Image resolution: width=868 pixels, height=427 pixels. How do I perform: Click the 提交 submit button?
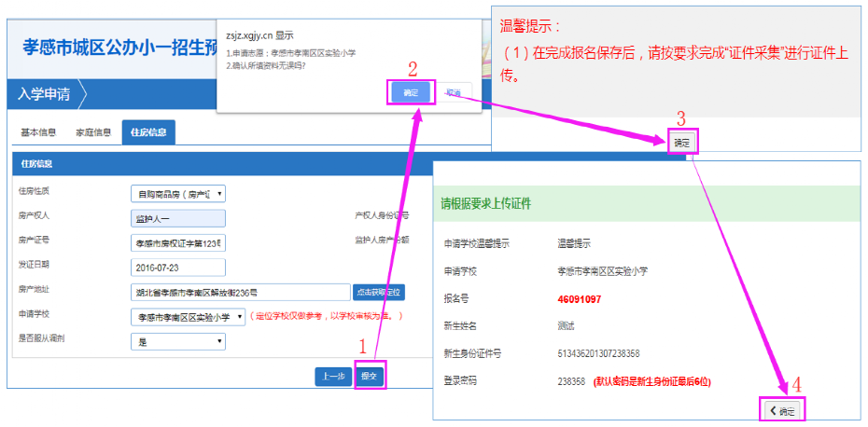click(369, 377)
